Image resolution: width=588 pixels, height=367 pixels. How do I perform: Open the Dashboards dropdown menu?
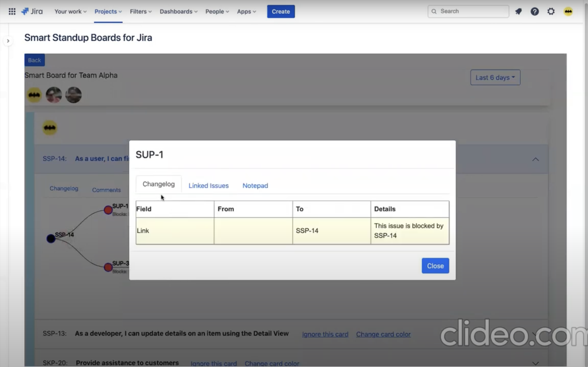(178, 11)
